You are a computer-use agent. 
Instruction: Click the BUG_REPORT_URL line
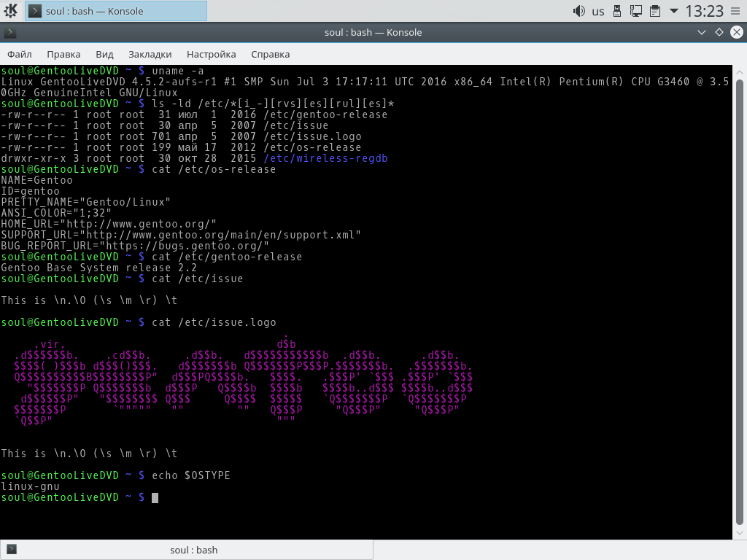tap(135, 246)
